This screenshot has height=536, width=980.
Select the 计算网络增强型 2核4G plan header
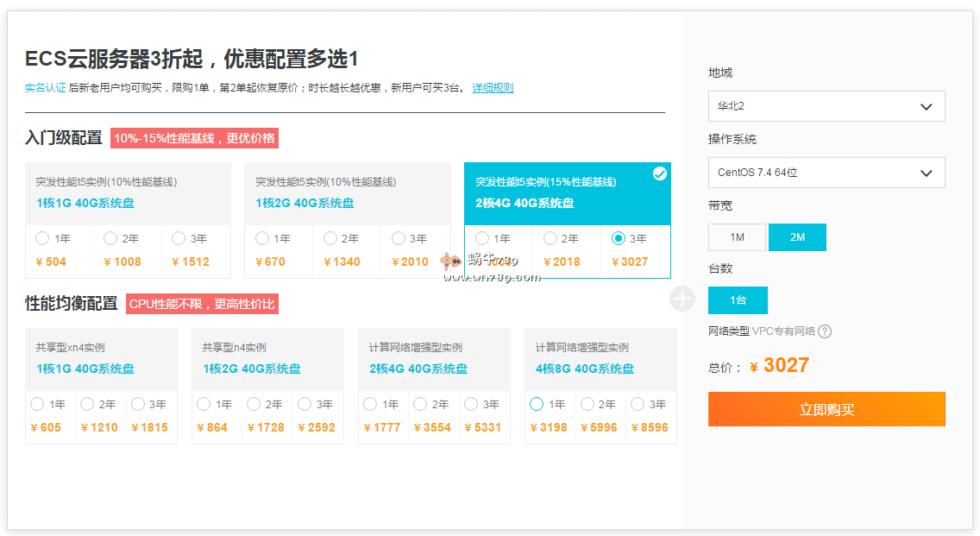click(x=434, y=359)
